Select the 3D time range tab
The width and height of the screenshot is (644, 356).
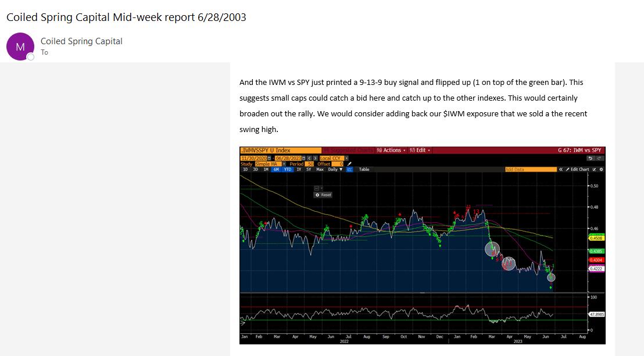pyautogui.click(x=256, y=169)
